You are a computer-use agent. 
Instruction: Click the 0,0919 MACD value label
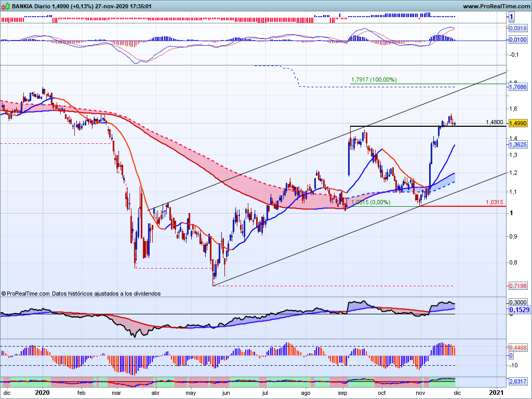pyautogui.click(x=518, y=28)
